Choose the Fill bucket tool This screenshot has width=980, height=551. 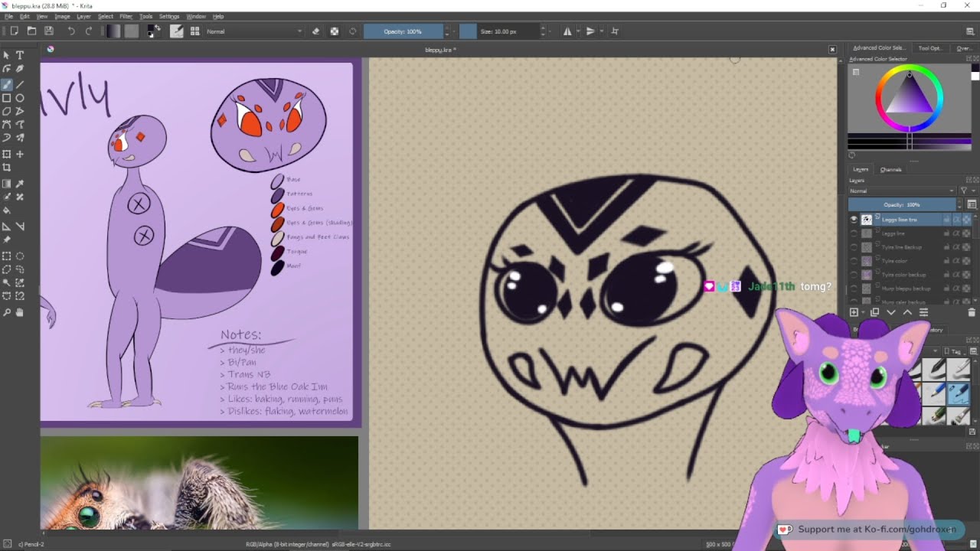(x=7, y=210)
